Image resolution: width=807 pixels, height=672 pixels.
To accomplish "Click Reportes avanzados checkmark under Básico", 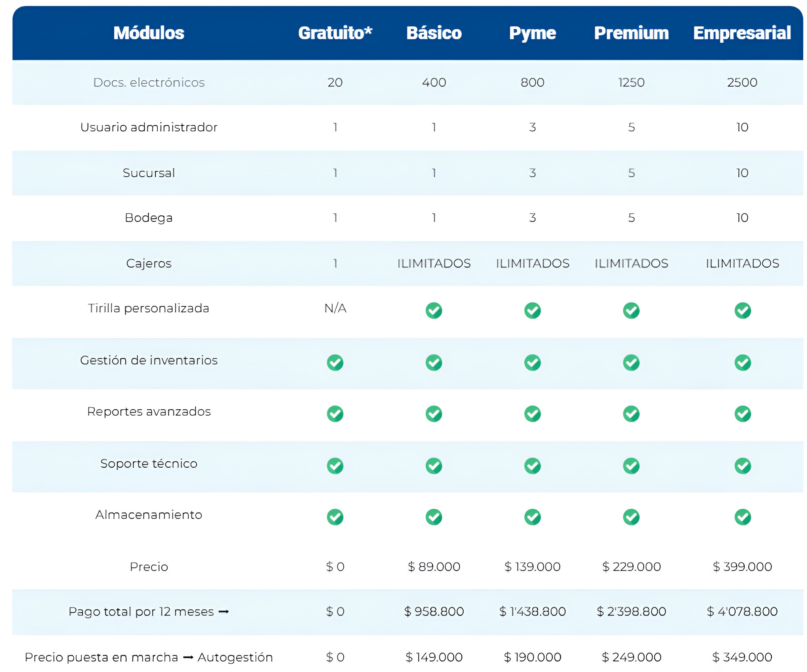I will [x=433, y=414].
